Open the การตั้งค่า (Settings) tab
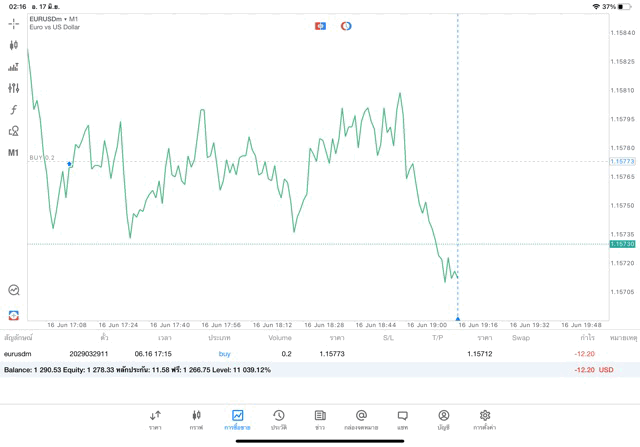Screen dimensions: 640x447 (x=485, y=419)
